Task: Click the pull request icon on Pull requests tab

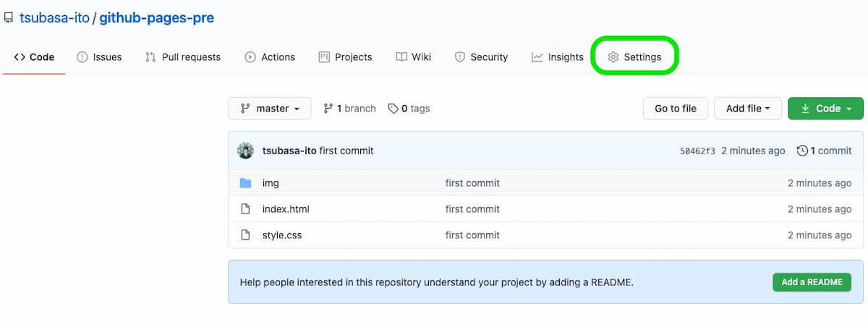Action: click(x=150, y=57)
